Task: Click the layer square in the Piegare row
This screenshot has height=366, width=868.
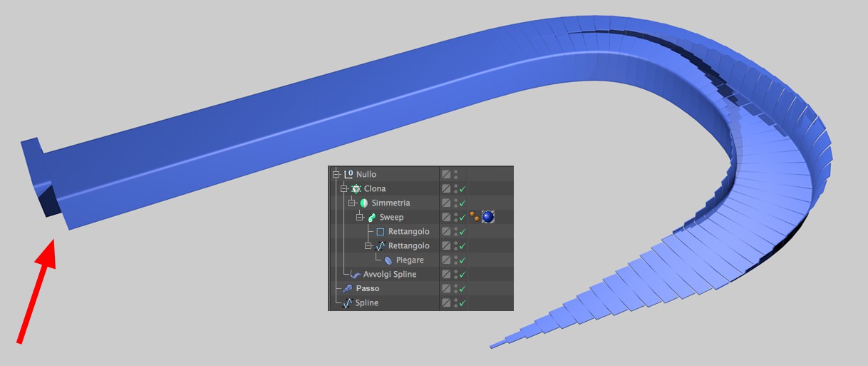Action: click(446, 260)
